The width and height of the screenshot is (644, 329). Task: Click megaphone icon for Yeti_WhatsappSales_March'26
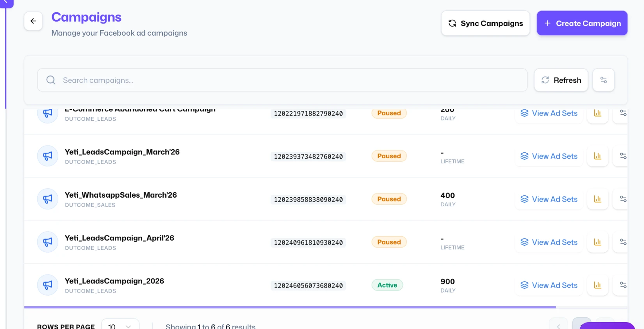tap(48, 199)
